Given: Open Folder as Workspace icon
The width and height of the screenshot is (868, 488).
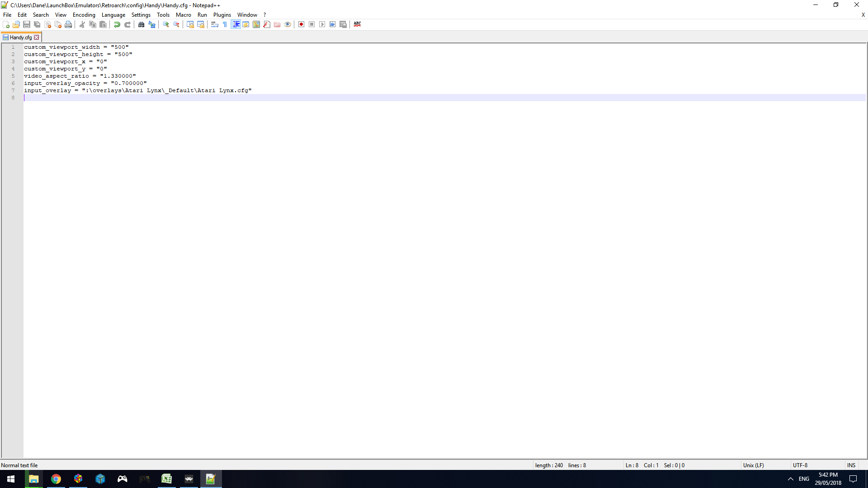Looking at the screenshot, I should [277, 24].
